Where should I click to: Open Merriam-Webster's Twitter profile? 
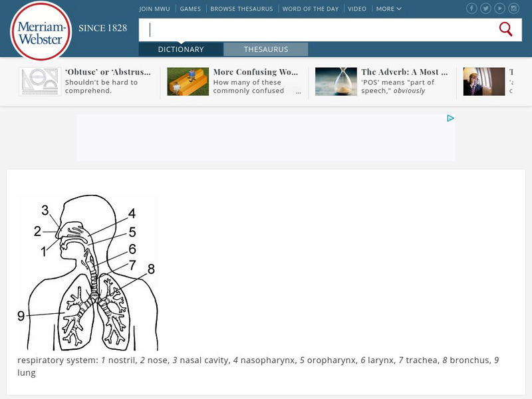(x=485, y=8)
